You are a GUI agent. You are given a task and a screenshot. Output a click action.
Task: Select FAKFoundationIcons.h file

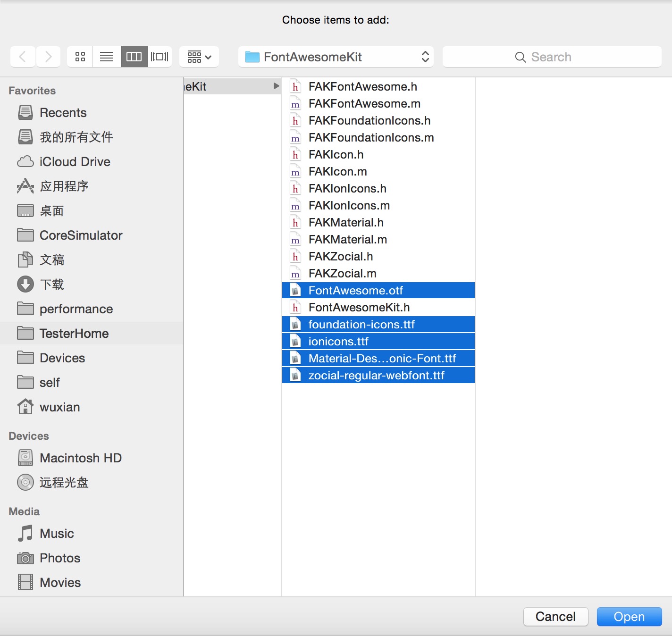(x=378, y=121)
